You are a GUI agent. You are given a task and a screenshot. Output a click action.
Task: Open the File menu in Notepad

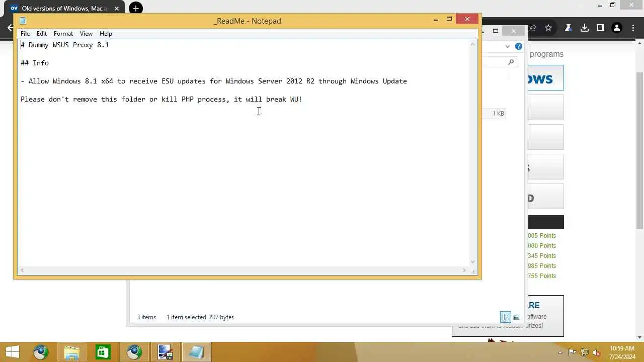[25, 34]
